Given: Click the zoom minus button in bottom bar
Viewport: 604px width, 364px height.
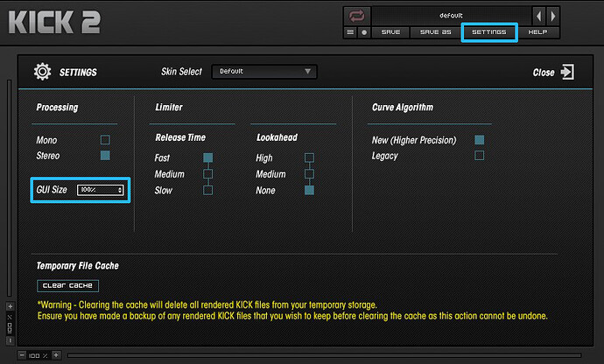Looking at the screenshot, I should 22,355.
